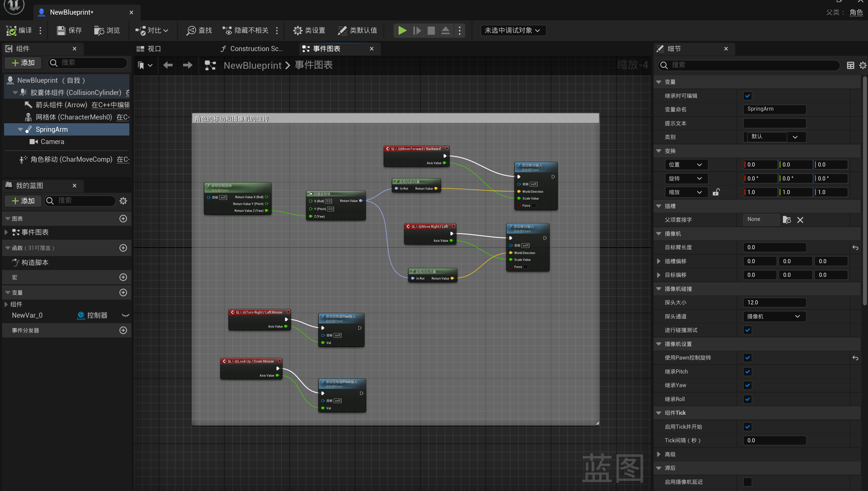
Task: Click the scale lock icon in transform
Action: pyautogui.click(x=716, y=192)
